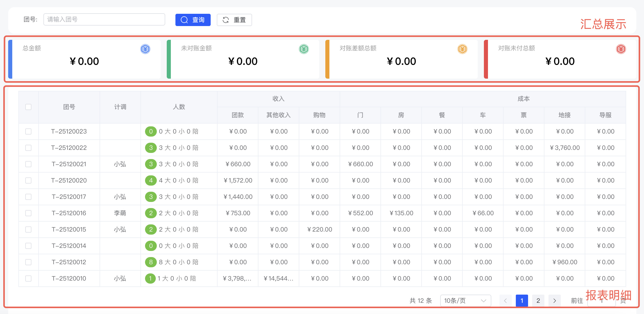The image size is (644, 314).
Task: Check the checkbox for row T-25120023
Action: click(28, 131)
